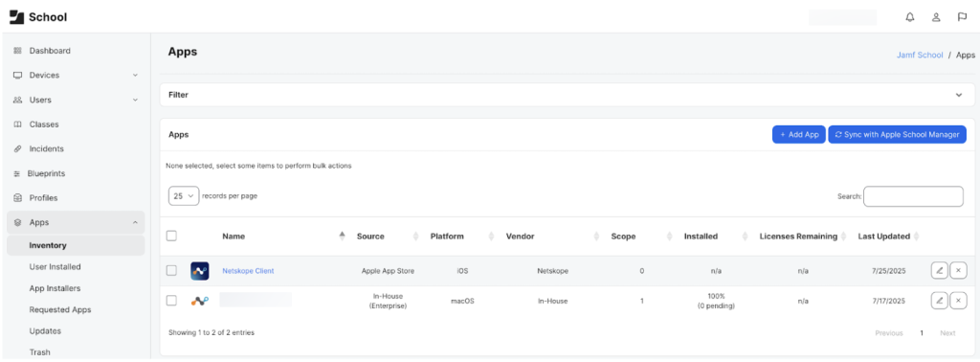Open Updates under Apps

pyautogui.click(x=45, y=331)
